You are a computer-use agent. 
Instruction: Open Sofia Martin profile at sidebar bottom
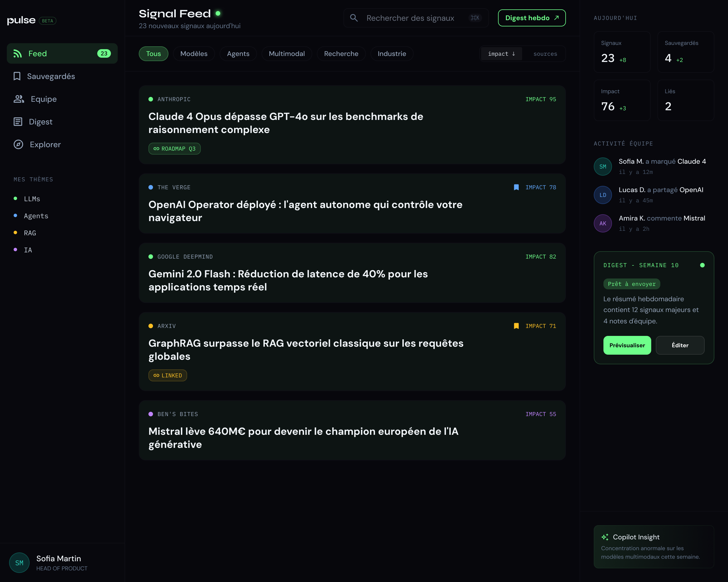pyautogui.click(x=62, y=563)
